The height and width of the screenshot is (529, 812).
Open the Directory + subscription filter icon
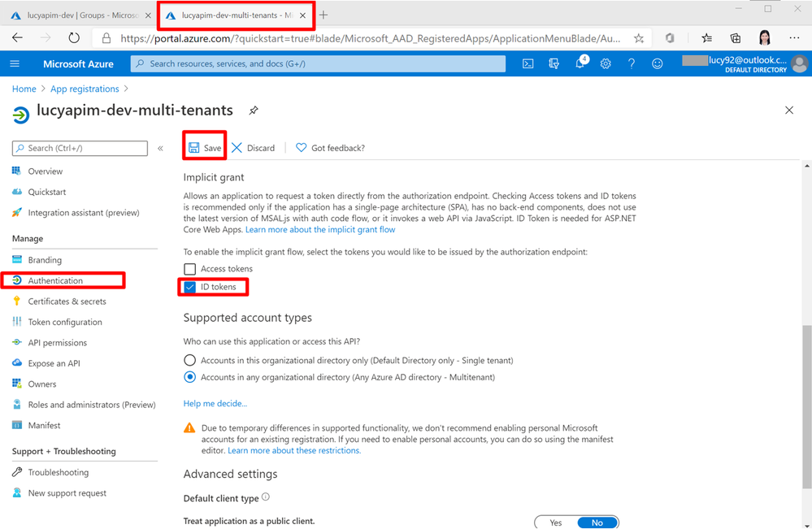[554, 63]
